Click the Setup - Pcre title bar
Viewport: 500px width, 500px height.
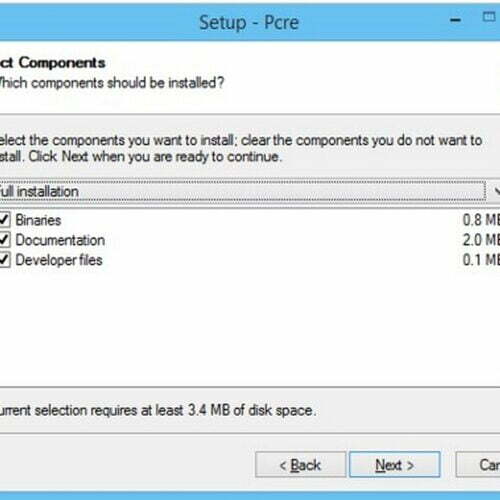coord(249,23)
